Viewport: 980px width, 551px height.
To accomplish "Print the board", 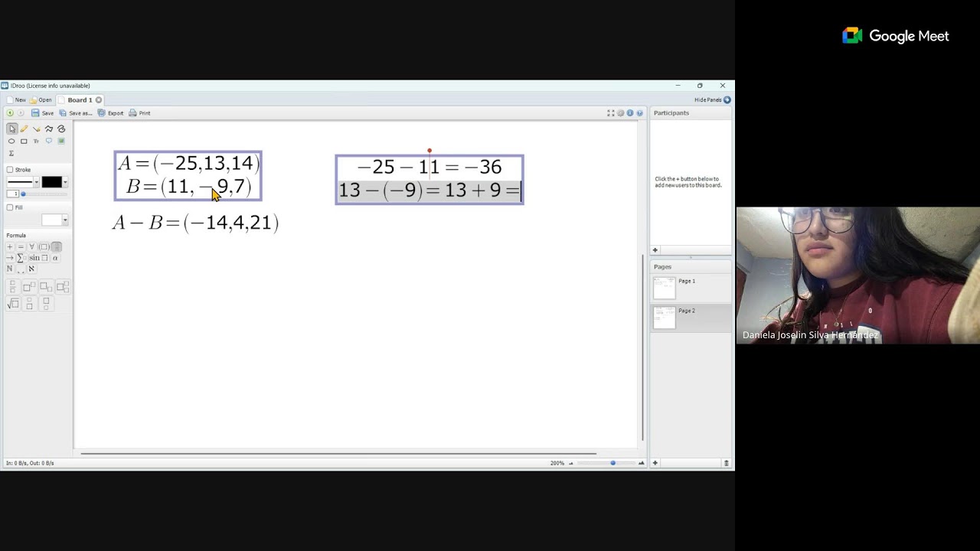I will point(139,113).
